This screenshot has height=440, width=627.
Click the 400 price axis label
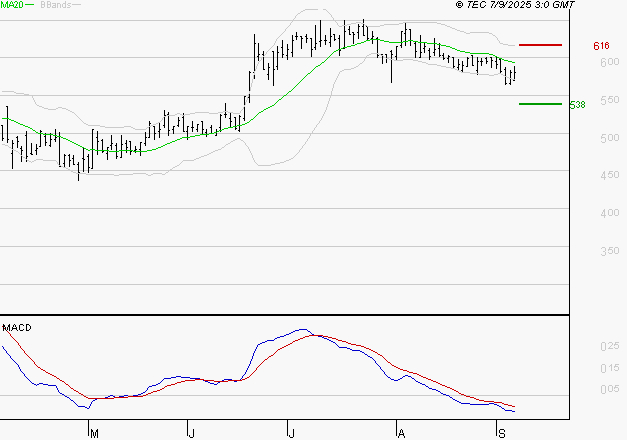point(610,213)
